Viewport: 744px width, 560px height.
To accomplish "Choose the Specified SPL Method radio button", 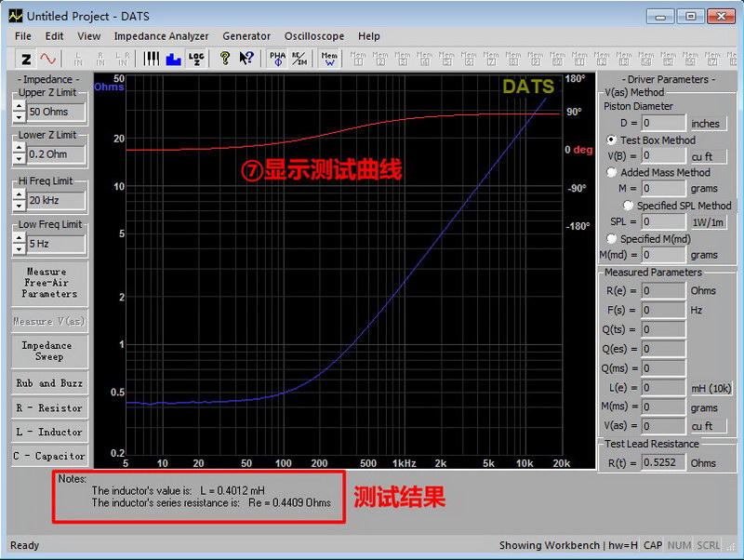I will 629,206.
